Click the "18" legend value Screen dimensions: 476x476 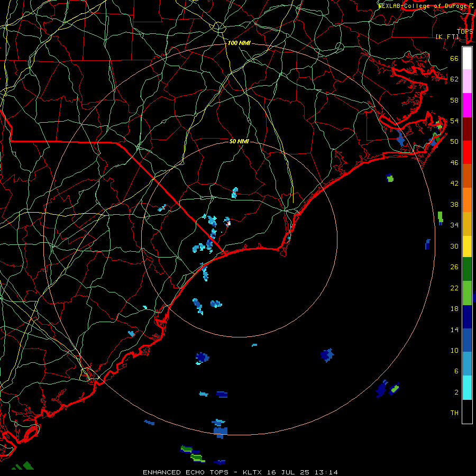[454, 309]
